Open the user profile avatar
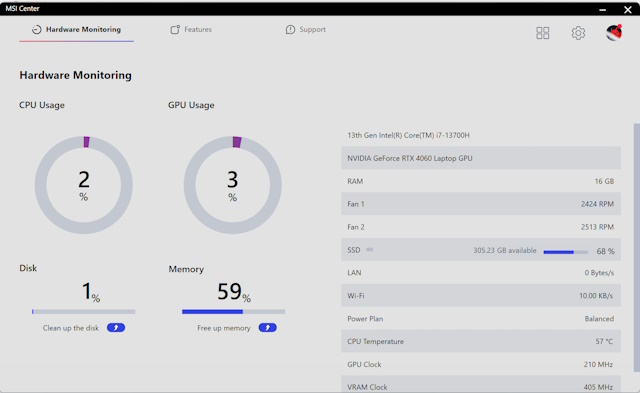 [x=614, y=32]
